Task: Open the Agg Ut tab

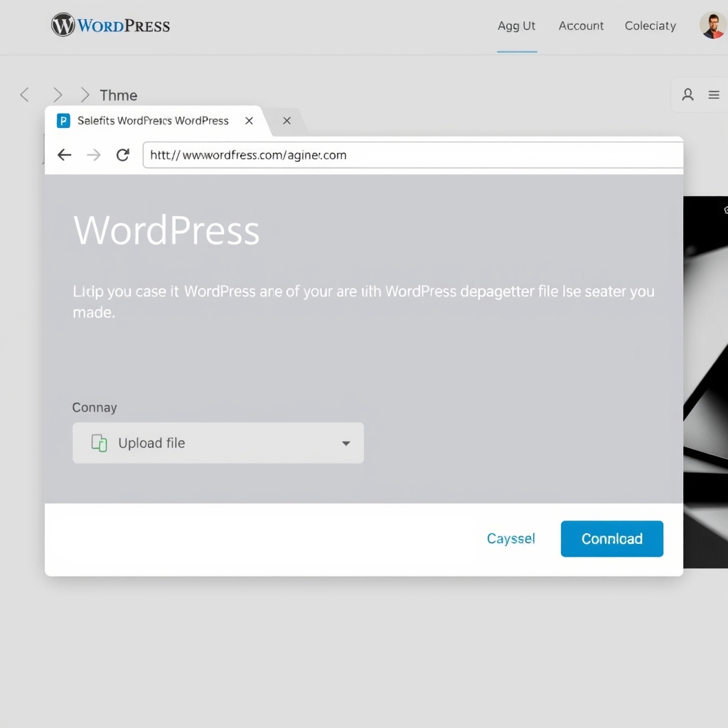Action: tap(516, 26)
